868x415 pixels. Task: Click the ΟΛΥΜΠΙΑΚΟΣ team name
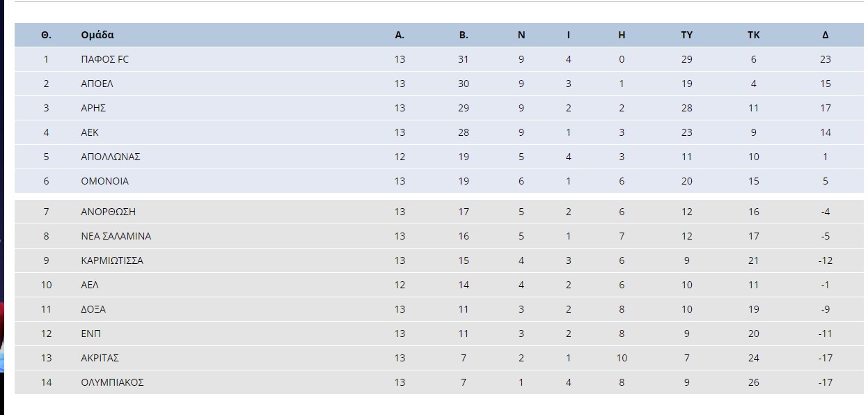(x=112, y=382)
